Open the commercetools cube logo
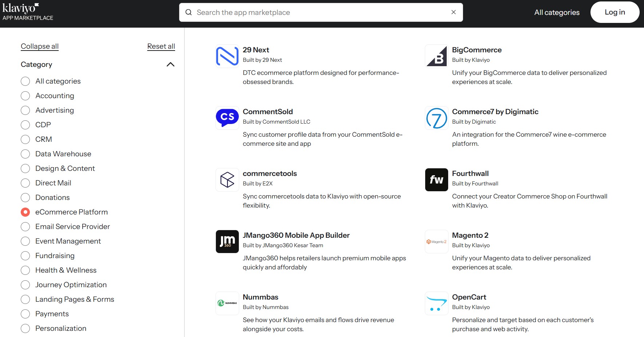 [x=227, y=180]
